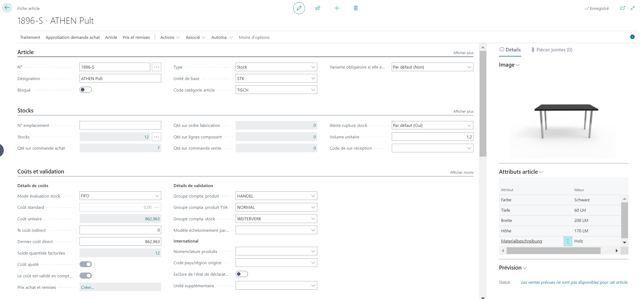Click the collapse page arrows icon
The width and height of the screenshot is (644, 299).
[632, 8]
